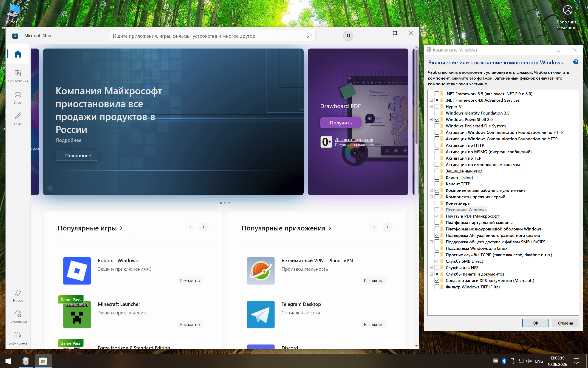Expand Компоненты прежних версий node

[x=431, y=197]
